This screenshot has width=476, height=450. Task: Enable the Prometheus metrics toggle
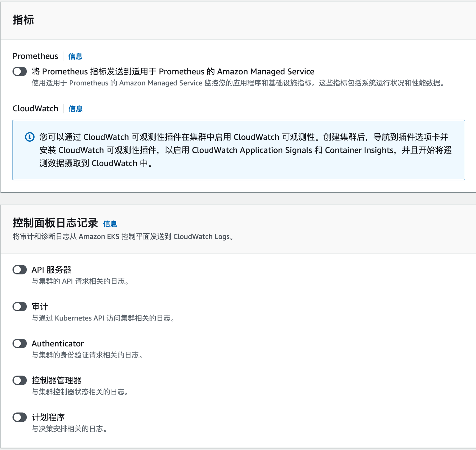[x=20, y=71]
